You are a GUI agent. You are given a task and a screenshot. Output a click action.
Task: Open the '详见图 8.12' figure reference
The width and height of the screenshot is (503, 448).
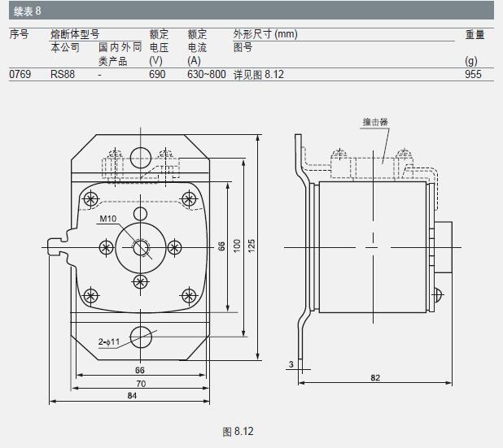[258, 74]
